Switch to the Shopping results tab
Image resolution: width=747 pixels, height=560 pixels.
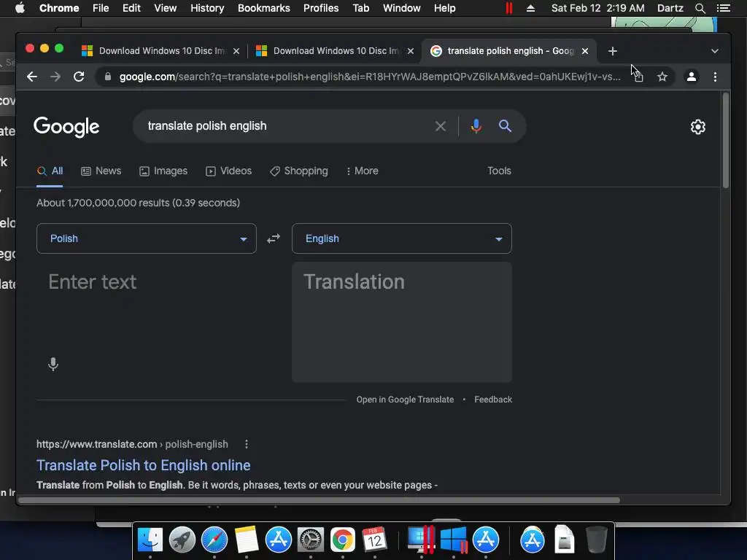(x=298, y=171)
